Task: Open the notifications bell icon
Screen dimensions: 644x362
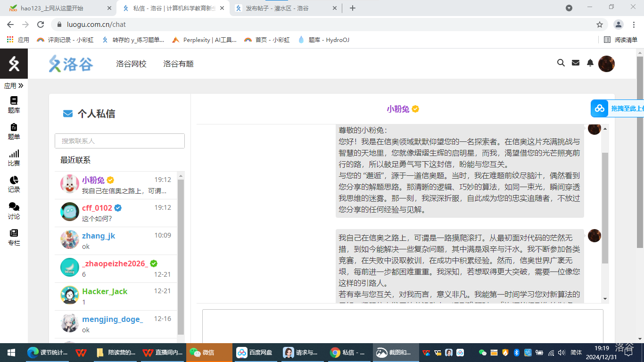Action: pyautogui.click(x=590, y=63)
